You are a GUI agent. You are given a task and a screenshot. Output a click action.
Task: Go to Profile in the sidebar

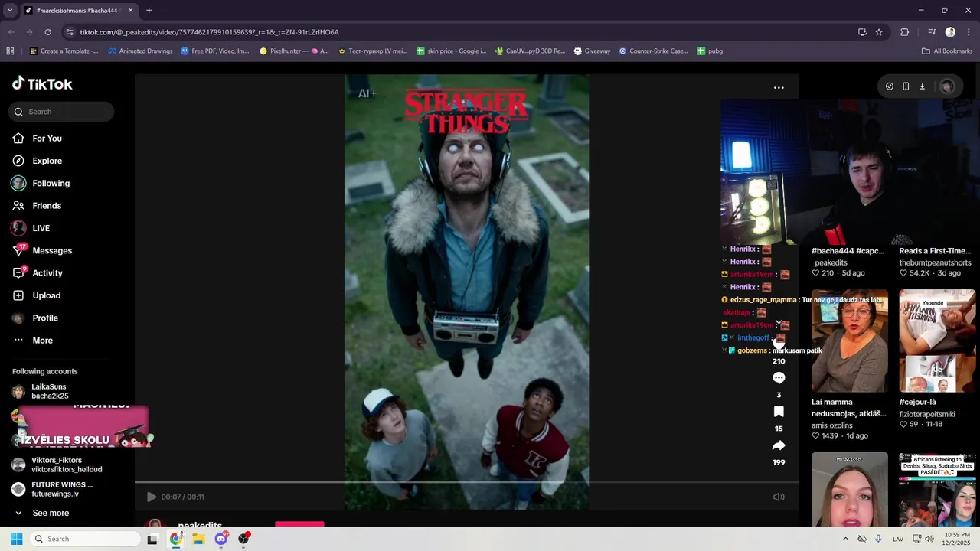[35, 318]
